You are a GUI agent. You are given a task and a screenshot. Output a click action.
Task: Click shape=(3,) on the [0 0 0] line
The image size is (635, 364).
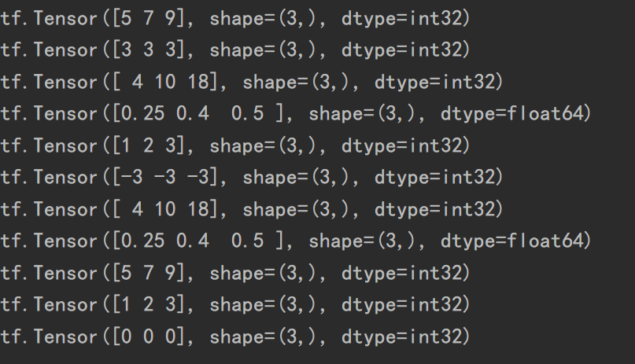[x=263, y=337]
